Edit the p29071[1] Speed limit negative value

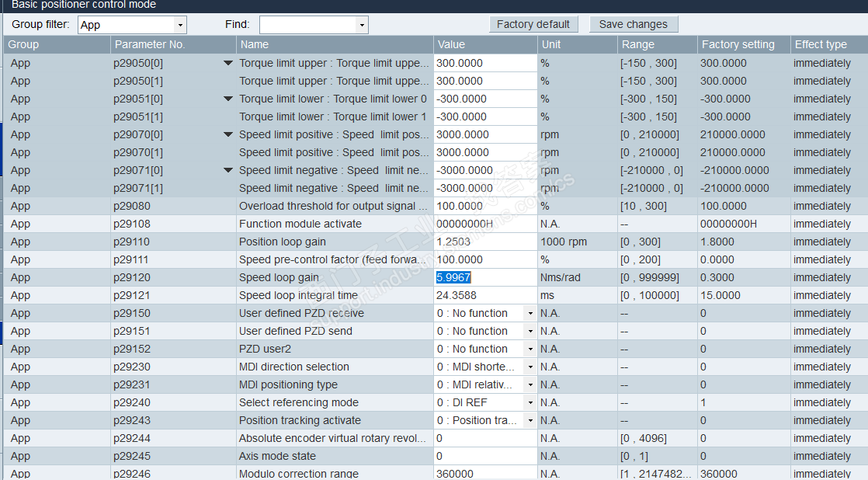(485, 188)
